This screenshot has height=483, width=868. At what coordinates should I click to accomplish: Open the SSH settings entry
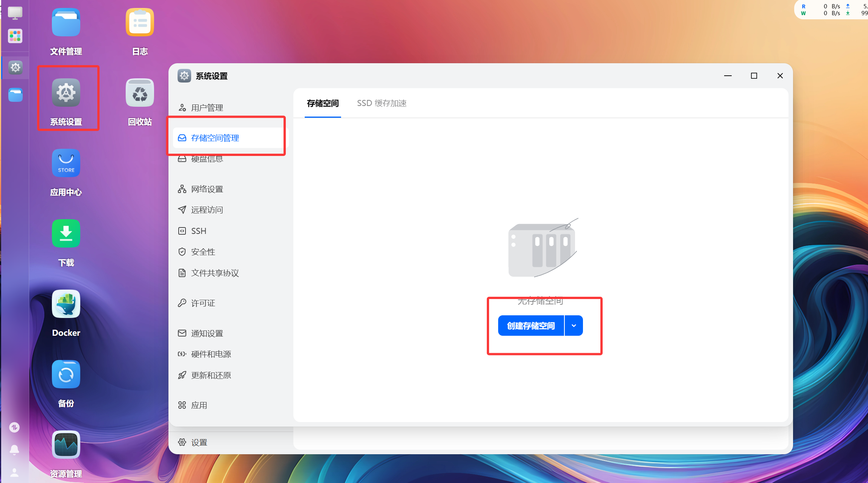198,231
